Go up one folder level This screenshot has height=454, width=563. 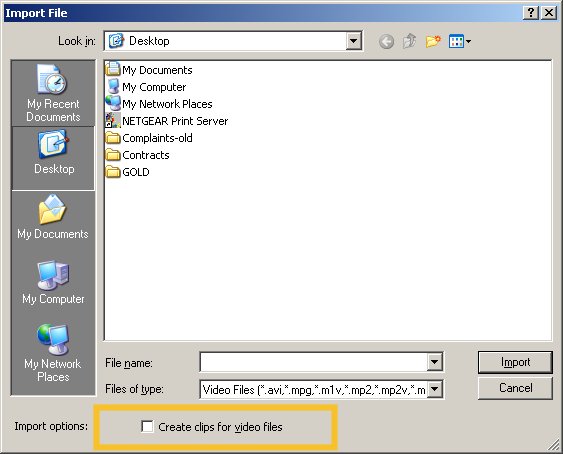coord(409,41)
